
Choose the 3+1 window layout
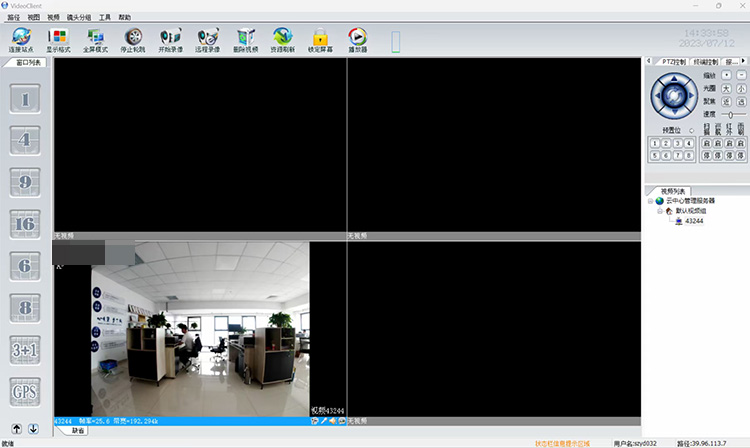click(25, 350)
